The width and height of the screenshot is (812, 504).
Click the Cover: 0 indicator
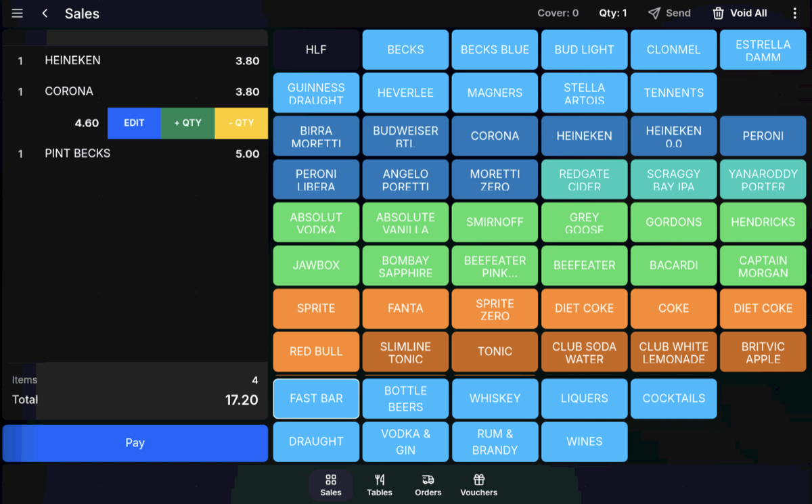pos(558,14)
